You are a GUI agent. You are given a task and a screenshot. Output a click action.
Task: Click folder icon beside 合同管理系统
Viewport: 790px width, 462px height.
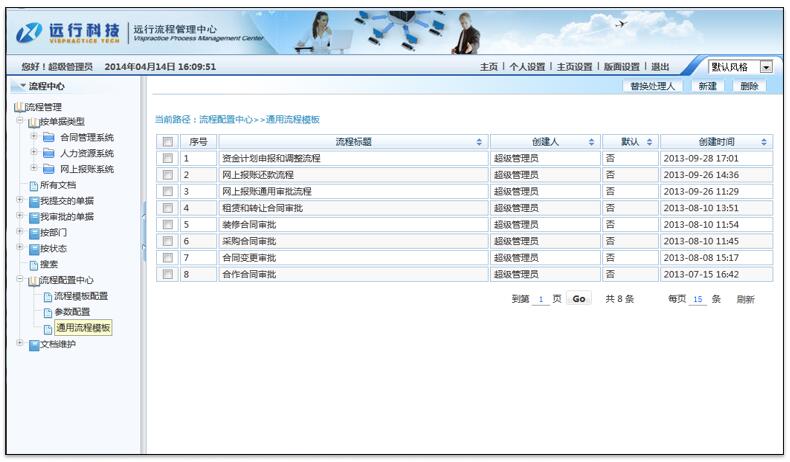click(48, 137)
